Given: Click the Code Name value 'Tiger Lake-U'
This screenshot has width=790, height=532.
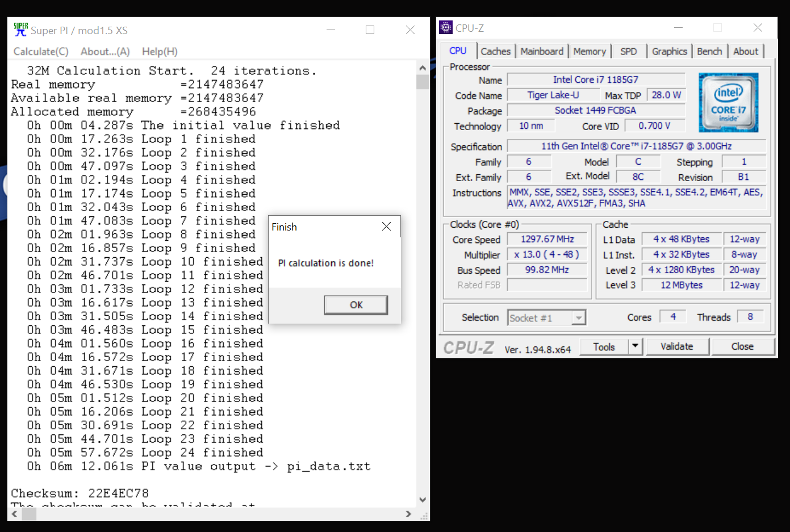Looking at the screenshot, I should click(x=553, y=95).
